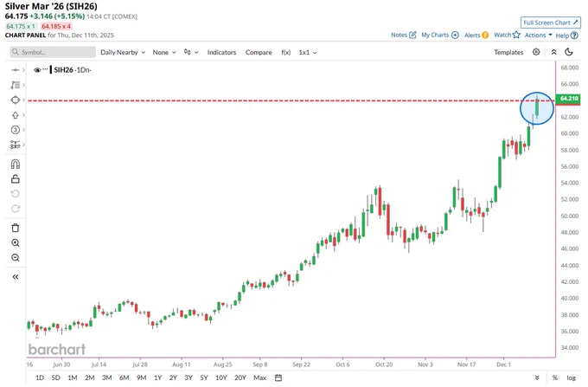
Task: Toggle log scale mode
Action: coord(571,377)
